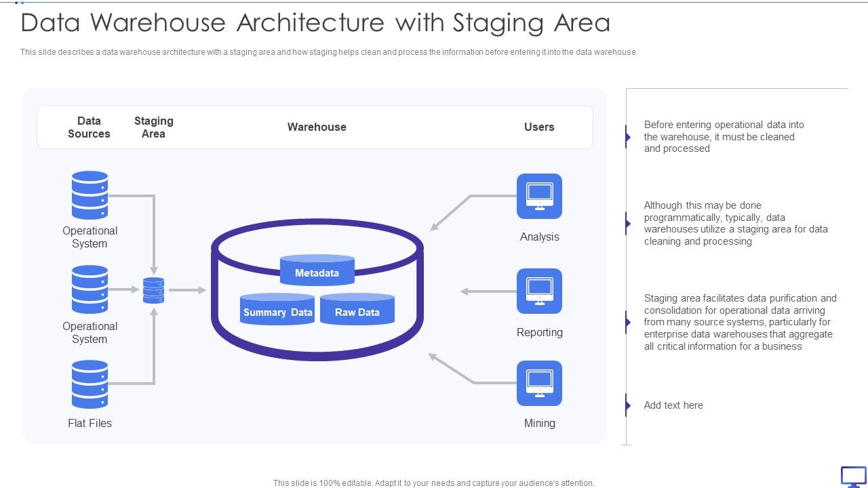
Task: Click the Flat Files database icon
Action: [90, 384]
